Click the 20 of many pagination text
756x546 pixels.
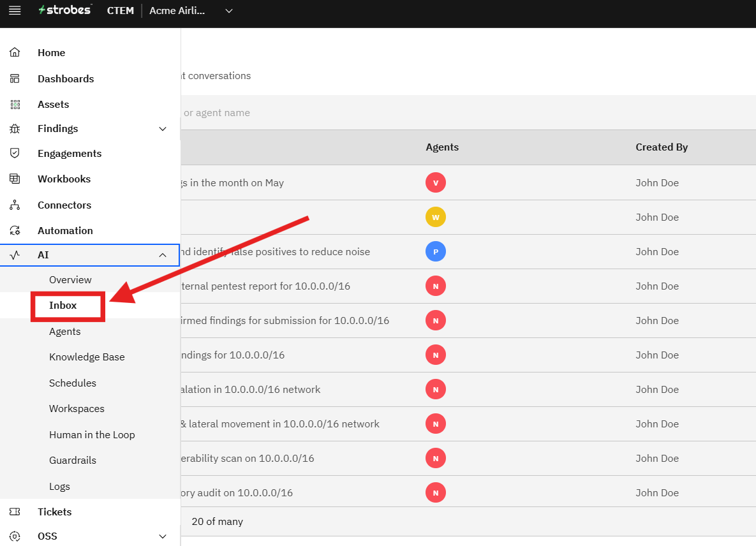[218, 521]
